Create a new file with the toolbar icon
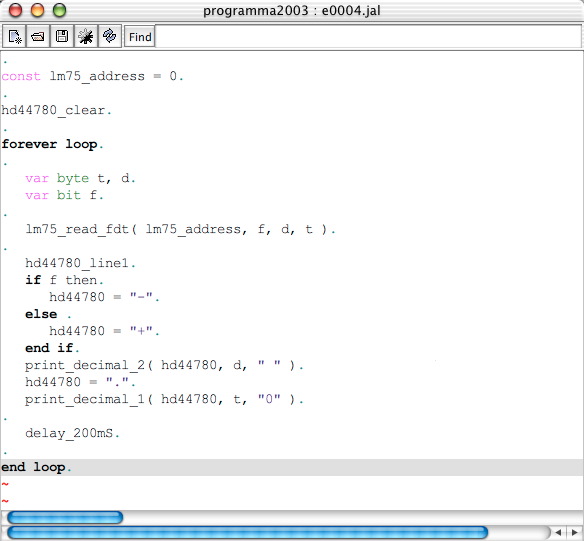 tap(14, 36)
